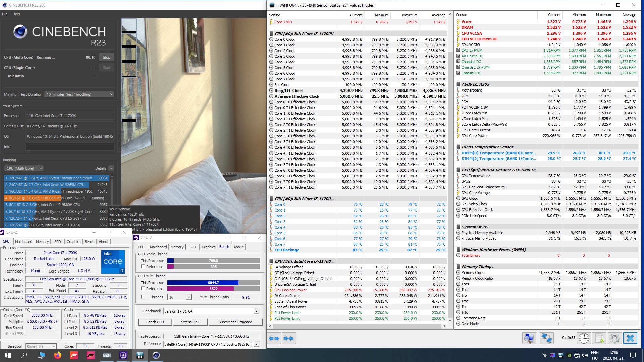The height and width of the screenshot is (362, 644).
Task: Switch to About tab in right CPU-Z
Action: pos(238,247)
